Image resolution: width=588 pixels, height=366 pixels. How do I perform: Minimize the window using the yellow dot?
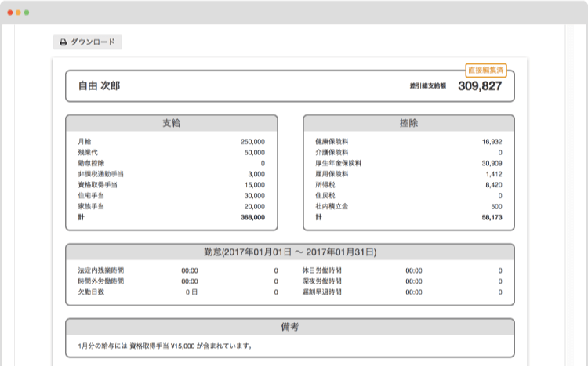click(x=18, y=13)
